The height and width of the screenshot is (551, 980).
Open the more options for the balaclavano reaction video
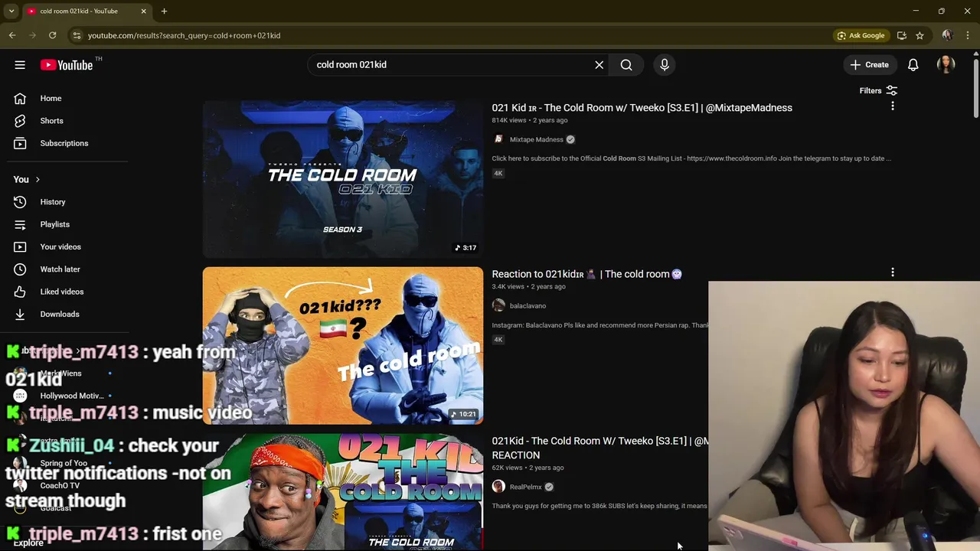point(892,272)
